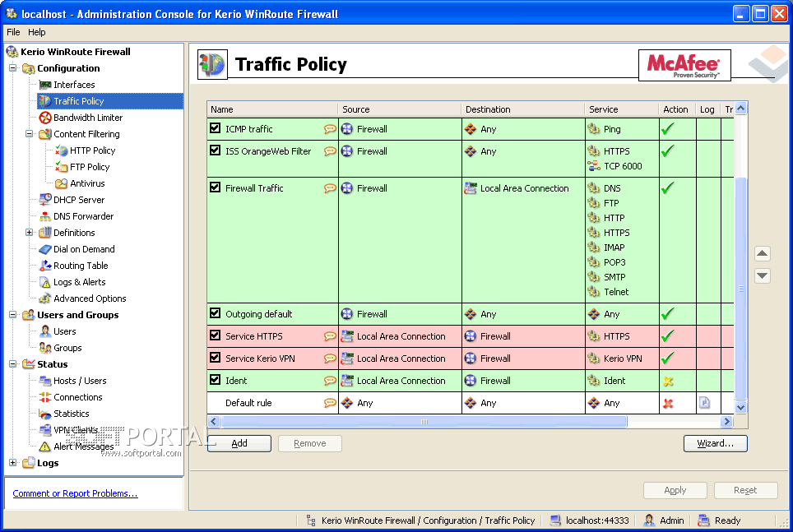793x532 pixels.
Task: Open the Hosts / Users icon
Action: point(45,381)
